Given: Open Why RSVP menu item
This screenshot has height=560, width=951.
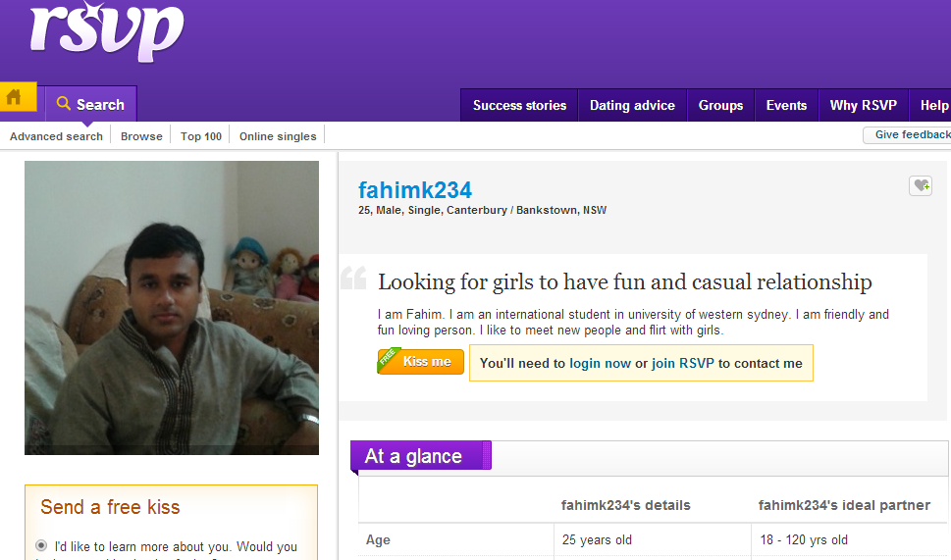Looking at the screenshot, I should [x=863, y=106].
